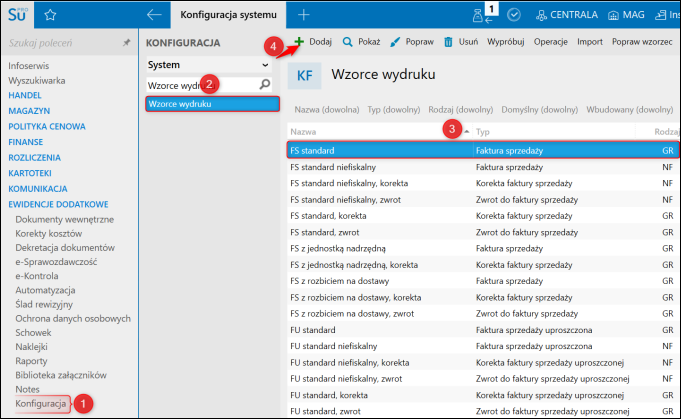The height and width of the screenshot is (419, 681).
Task: Open the Nazwa (dowolna) filter
Action: click(327, 110)
